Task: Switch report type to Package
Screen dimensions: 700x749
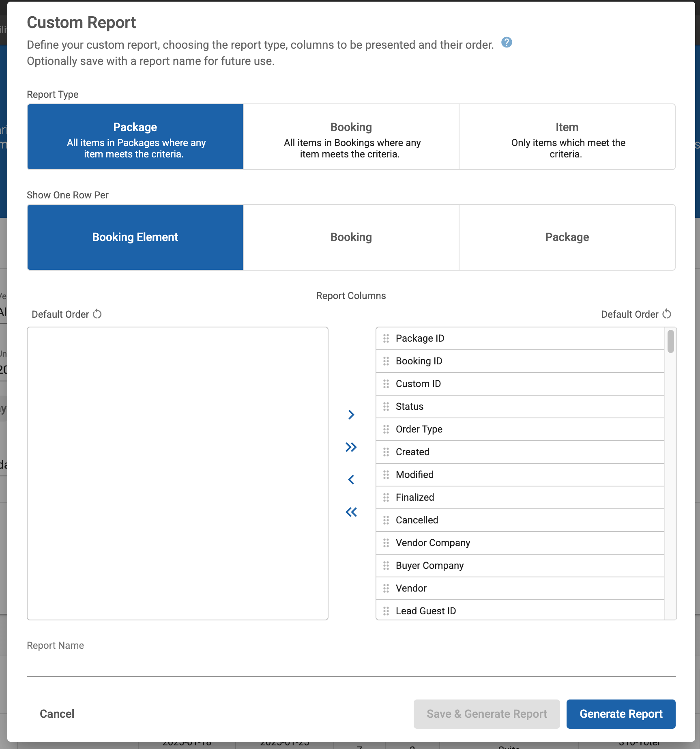Action: click(x=135, y=137)
